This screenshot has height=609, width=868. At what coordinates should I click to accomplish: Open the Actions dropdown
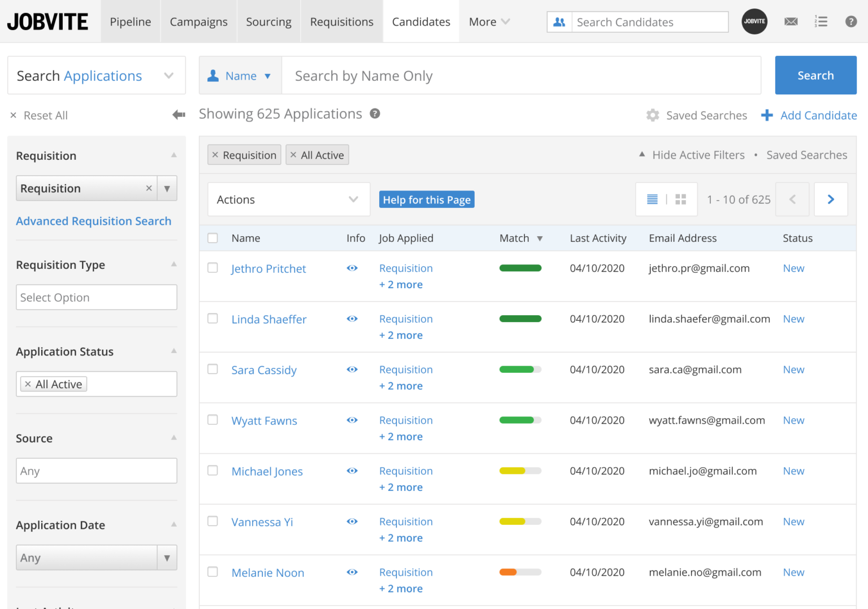click(x=288, y=199)
